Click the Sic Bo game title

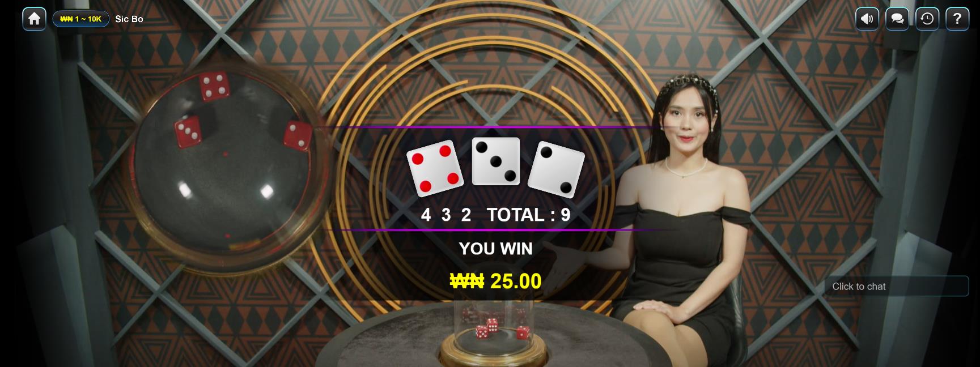[129, 19]
